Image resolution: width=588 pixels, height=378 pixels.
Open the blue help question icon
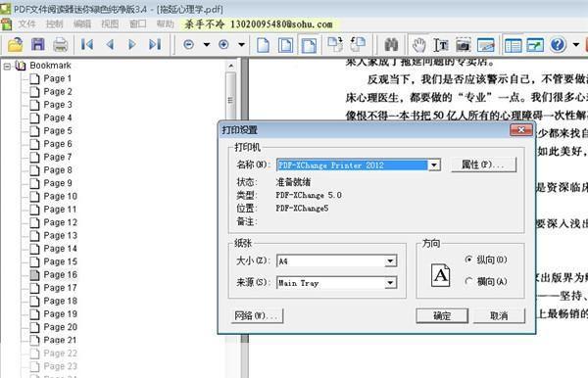click(558, 45)
